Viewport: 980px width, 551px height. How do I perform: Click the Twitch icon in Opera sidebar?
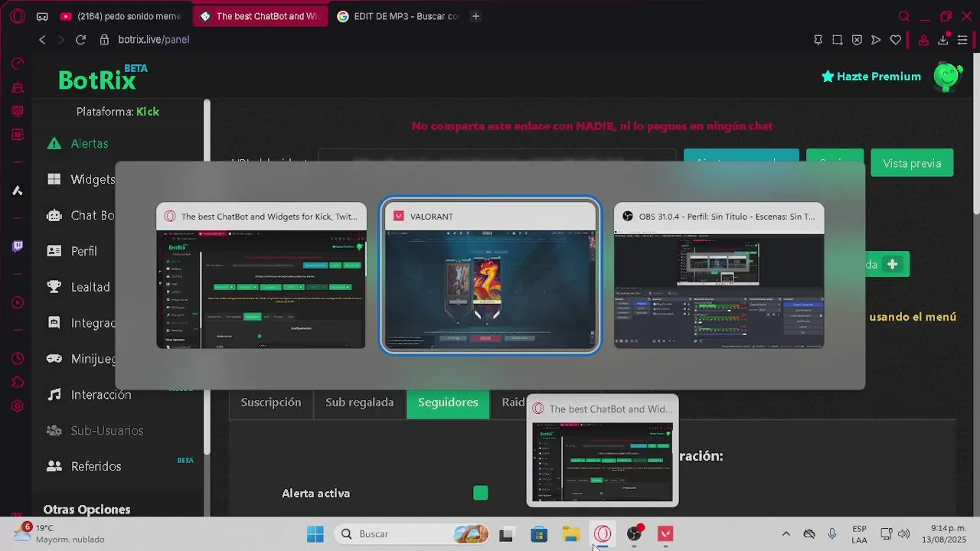pyautogui.click(x=17, y=246)
